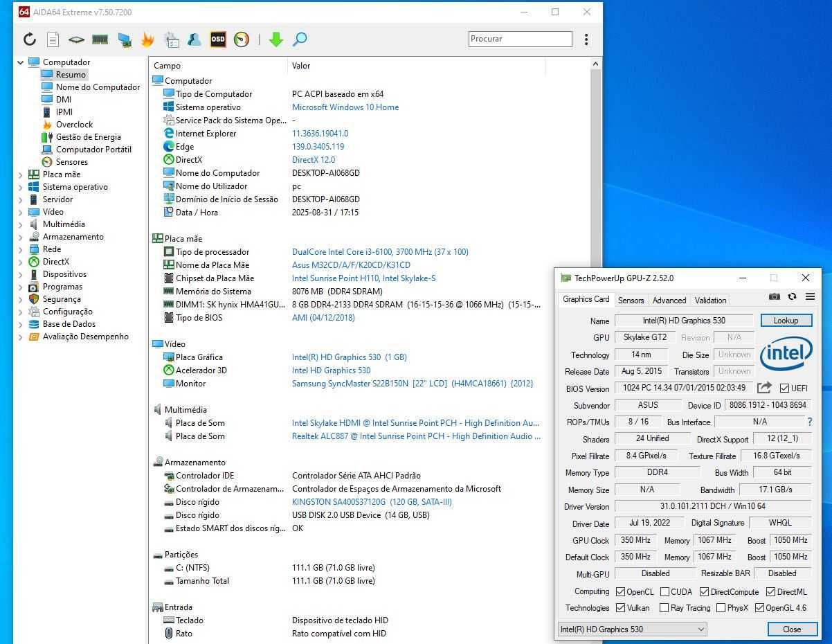Expand the Rede tree node

pos(21,249)
